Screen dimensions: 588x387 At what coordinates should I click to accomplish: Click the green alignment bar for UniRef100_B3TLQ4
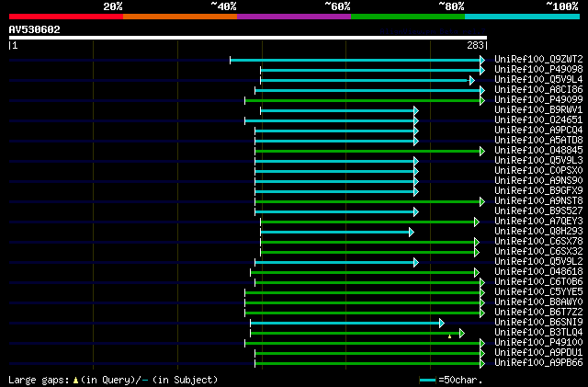point(357,334)
